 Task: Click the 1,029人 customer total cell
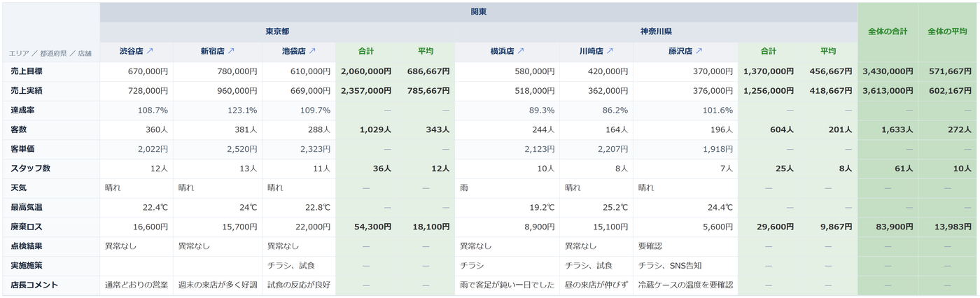365,130
